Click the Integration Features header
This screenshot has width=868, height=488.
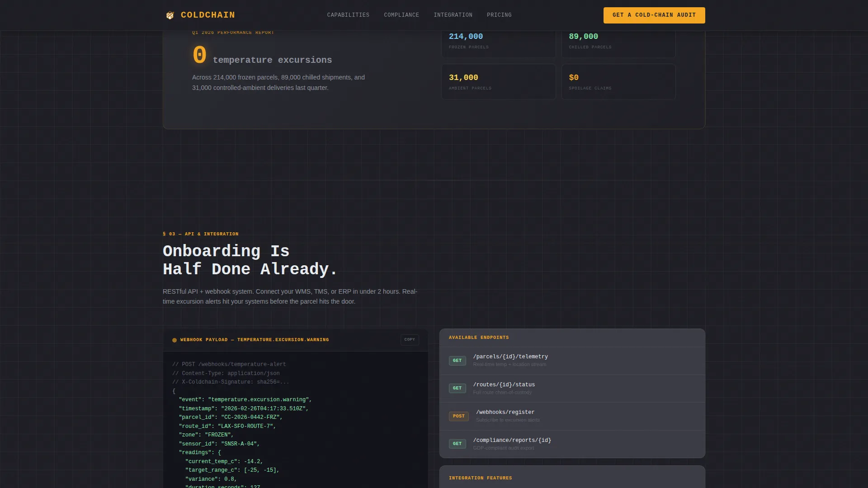(x=481, y=478)
